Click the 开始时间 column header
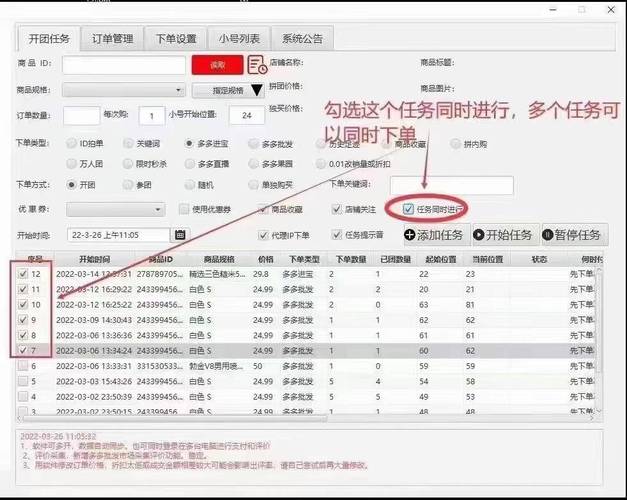The width and height of the screenshot is (627, 500). pyautogui.click(x=95, y=259)
